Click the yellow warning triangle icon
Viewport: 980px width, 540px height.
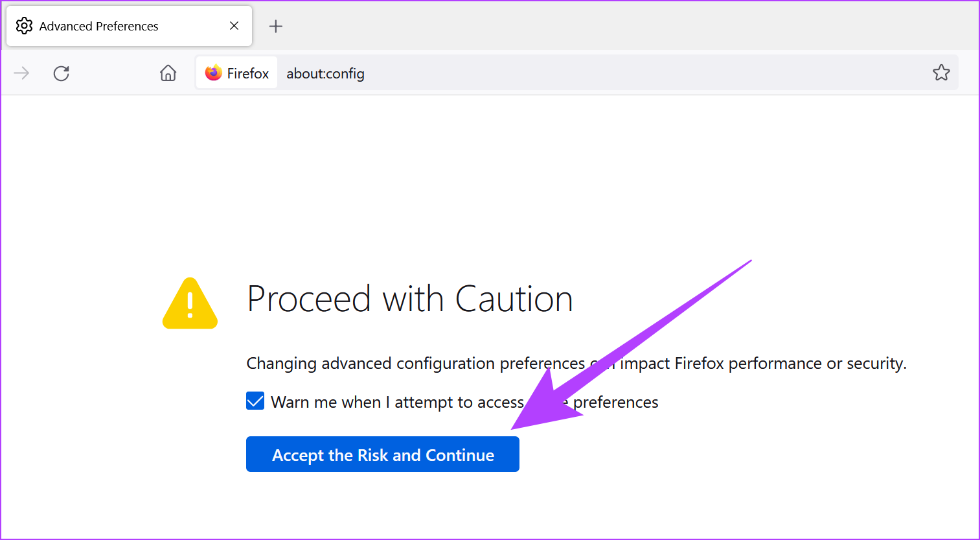pos(190,304)
